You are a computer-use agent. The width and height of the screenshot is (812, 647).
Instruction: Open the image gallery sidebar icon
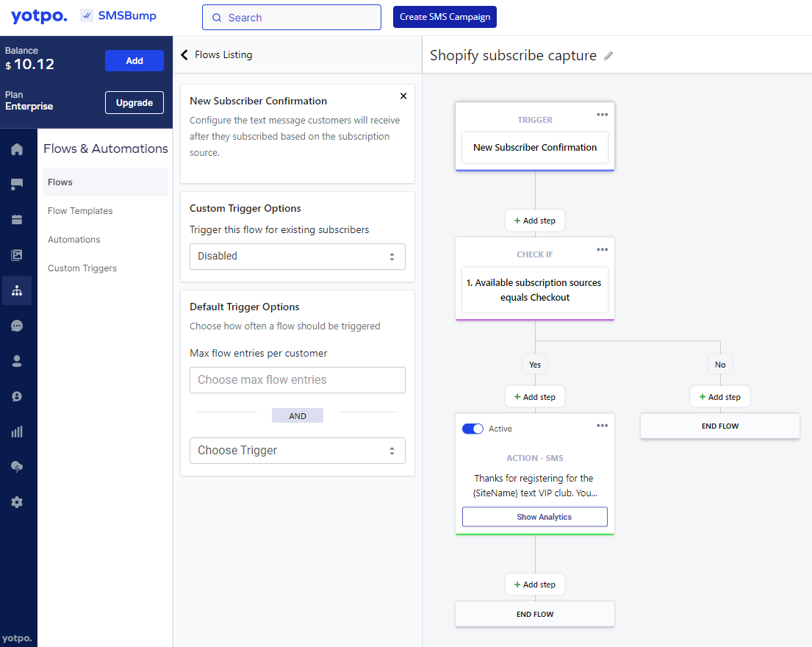(17, 255)
